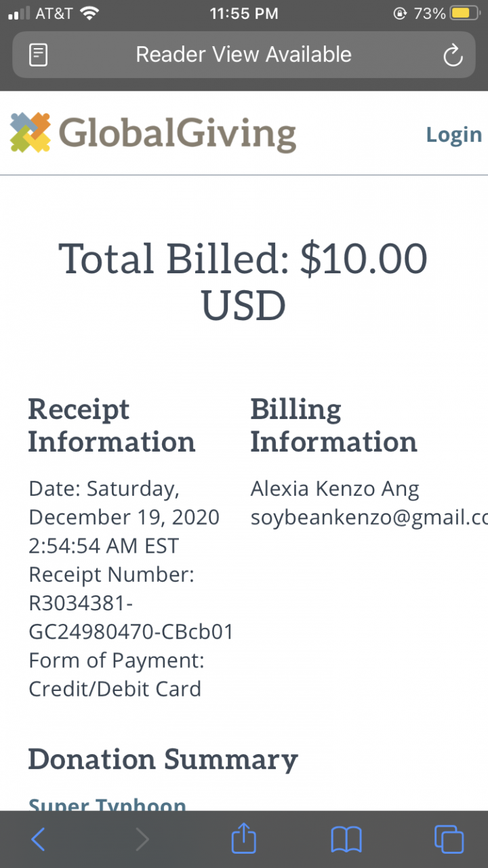Reload the page with refresh icon
This screenshot has width=488, height=868.
point(452,56)
